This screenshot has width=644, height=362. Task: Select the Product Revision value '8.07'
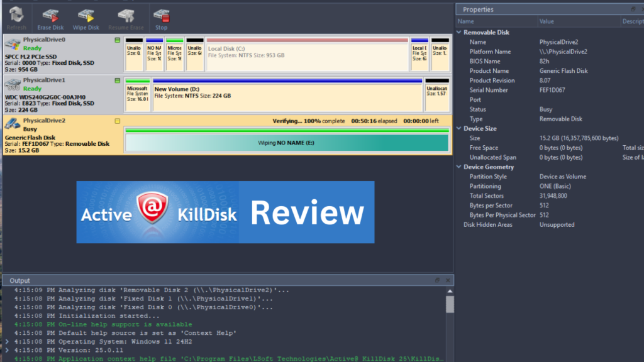coord(545,80)
